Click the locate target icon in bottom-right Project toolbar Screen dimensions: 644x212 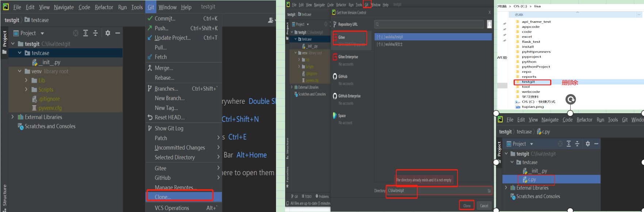pos(560,144)
